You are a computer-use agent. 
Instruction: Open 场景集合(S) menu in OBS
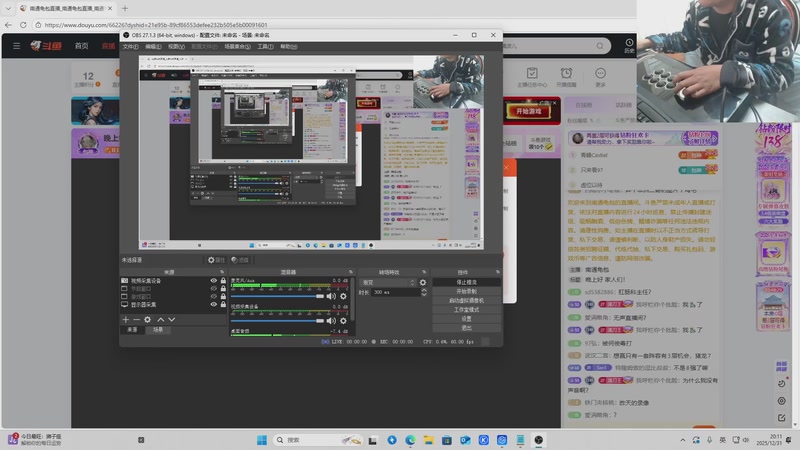[x=237, y=46]
